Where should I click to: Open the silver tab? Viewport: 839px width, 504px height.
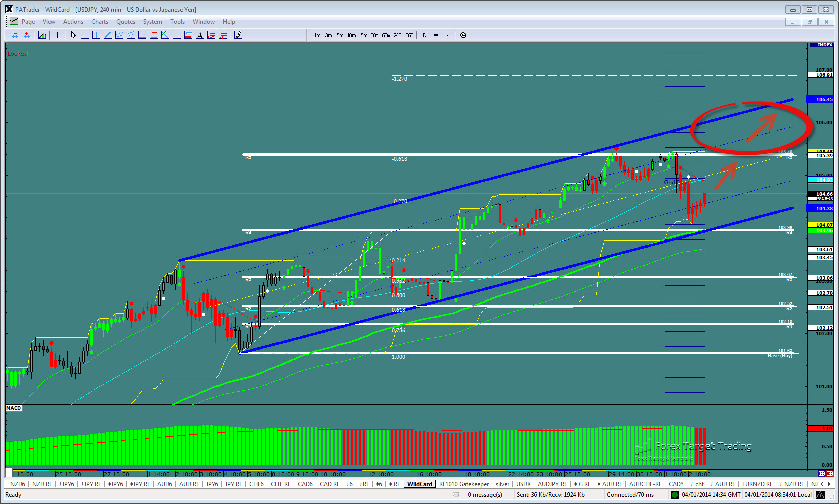pos(503,484)
